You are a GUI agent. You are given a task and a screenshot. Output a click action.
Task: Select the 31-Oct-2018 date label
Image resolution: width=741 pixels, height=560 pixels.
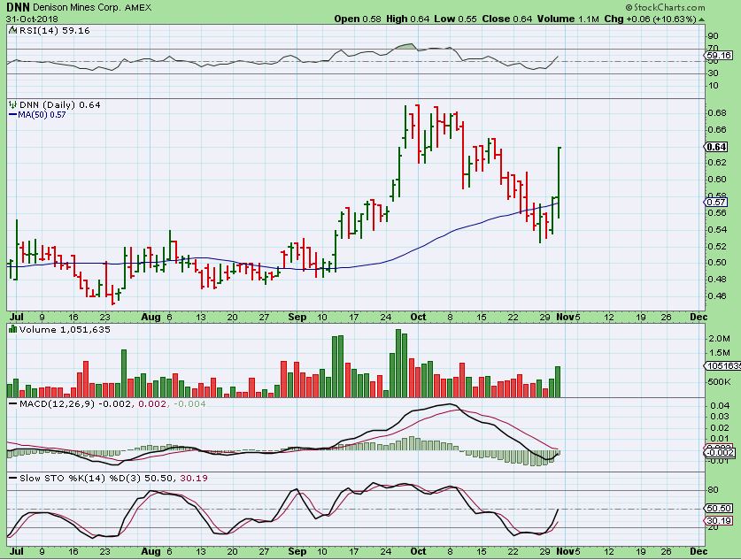tap(29, 19)
